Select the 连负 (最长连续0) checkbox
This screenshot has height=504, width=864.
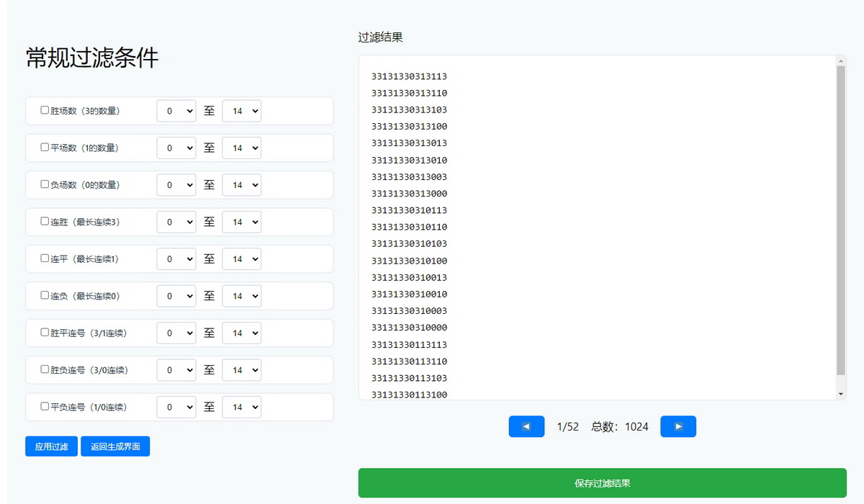[x=45, y=295]
